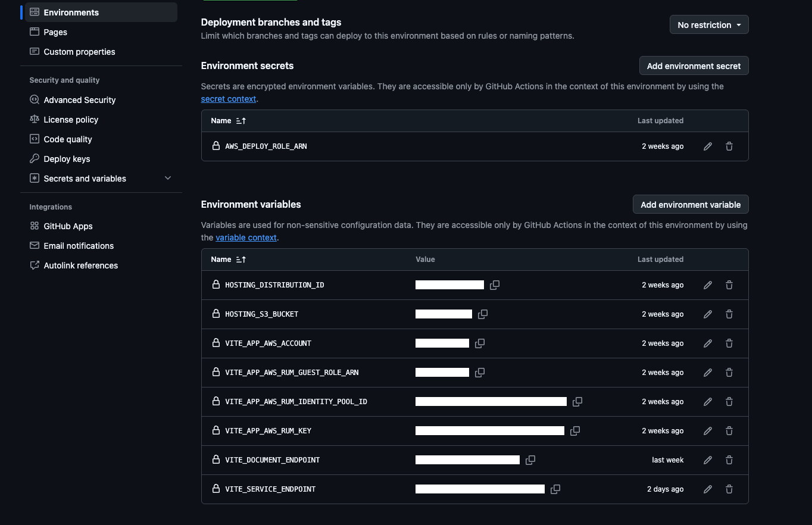Delete the VITE_SERVICE_ENDPOINT variable

[729, 489]
